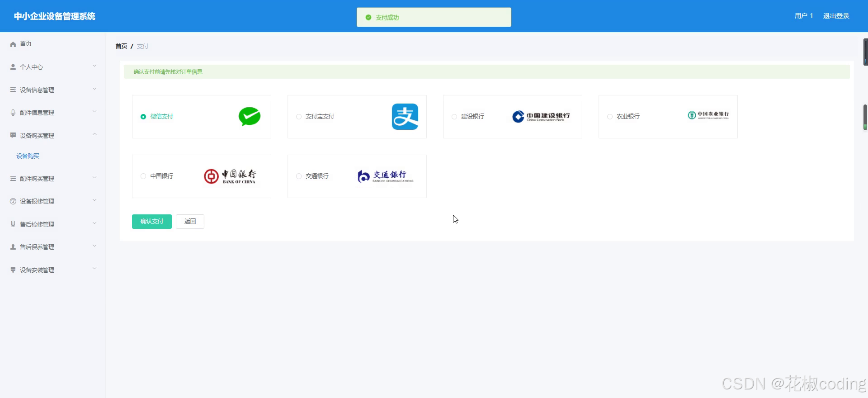Click the person icon beside 个人中心
868x398 pixels.
click(x=13, y=67)
